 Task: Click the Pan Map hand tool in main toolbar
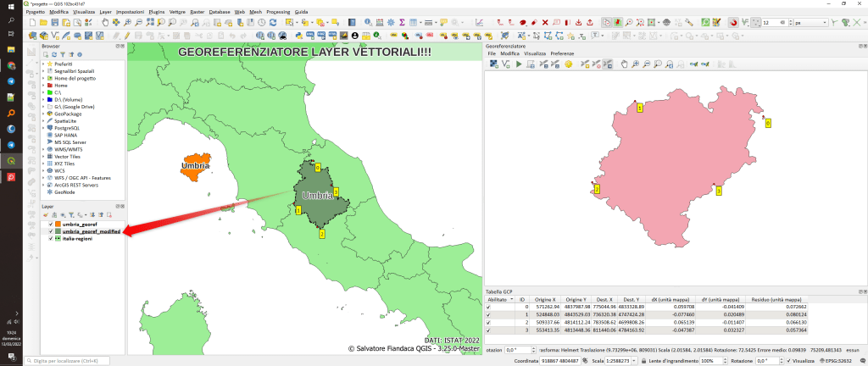click(105, 23)
